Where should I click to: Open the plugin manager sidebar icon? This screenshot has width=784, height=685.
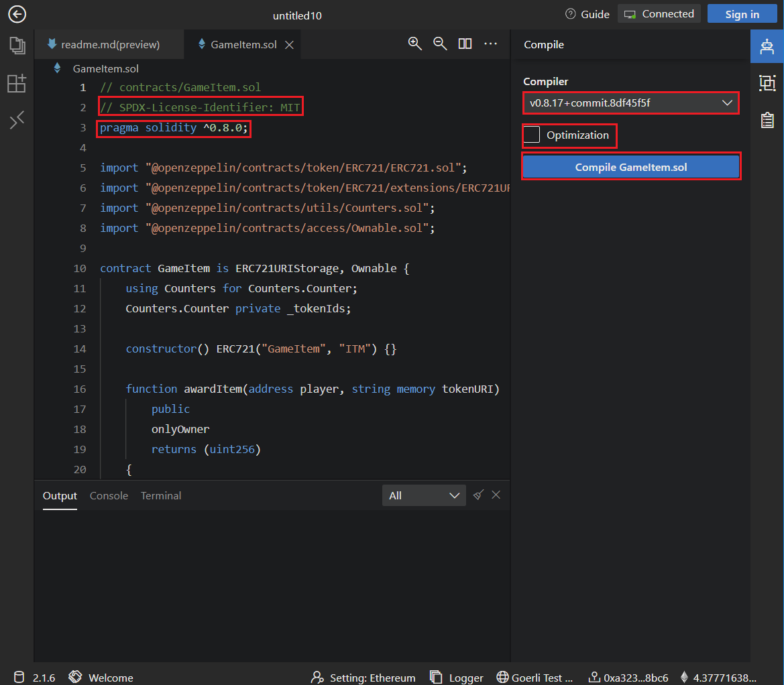coord(17,83)
